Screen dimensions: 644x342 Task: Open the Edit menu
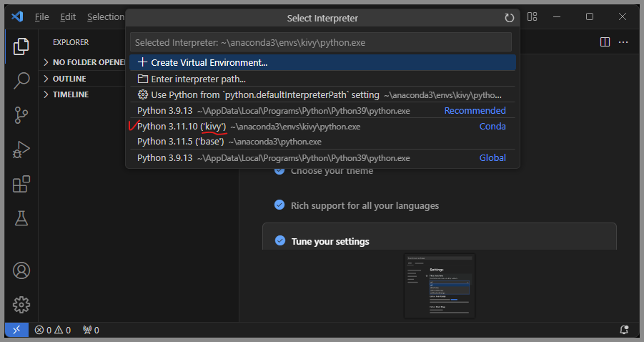coord(68,17)
